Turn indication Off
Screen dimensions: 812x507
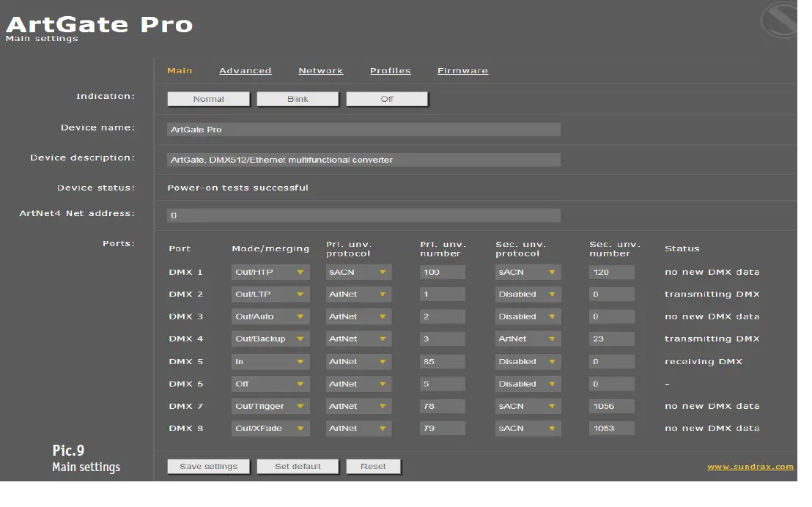tap(387, 99)
